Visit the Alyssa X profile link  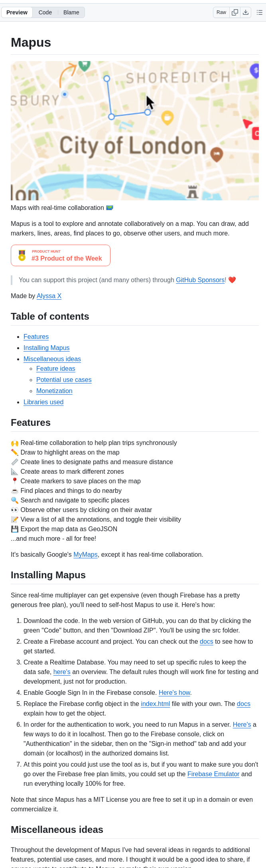point(49,296)
